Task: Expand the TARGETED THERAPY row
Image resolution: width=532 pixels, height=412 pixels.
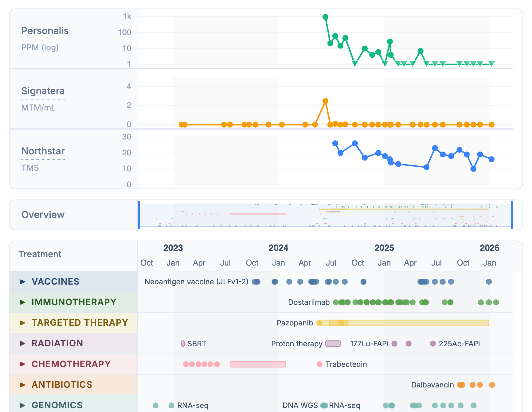Action: pos(22,323)
